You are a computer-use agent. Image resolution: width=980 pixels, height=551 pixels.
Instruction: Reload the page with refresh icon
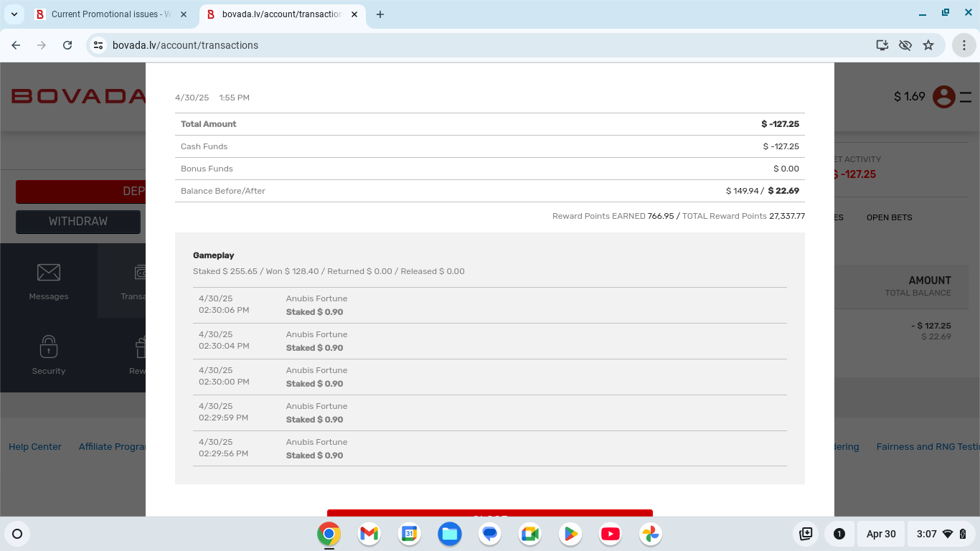(67, 45)
